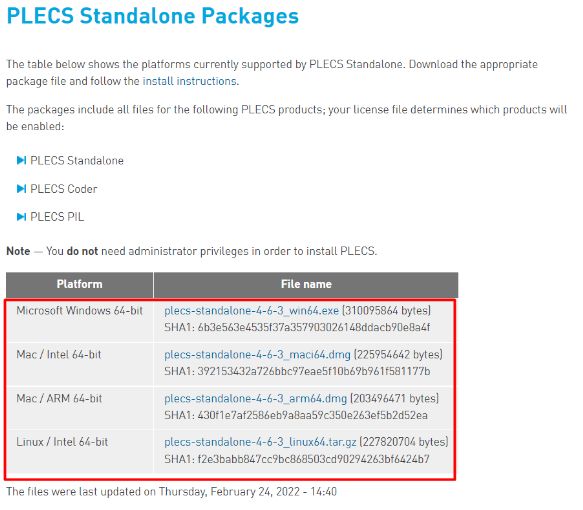The width and height of the screenshot is (583, 510).
Task: Download plecs-standalone-4-6-3_maci64.dmg file
Action: coord(257,354)
